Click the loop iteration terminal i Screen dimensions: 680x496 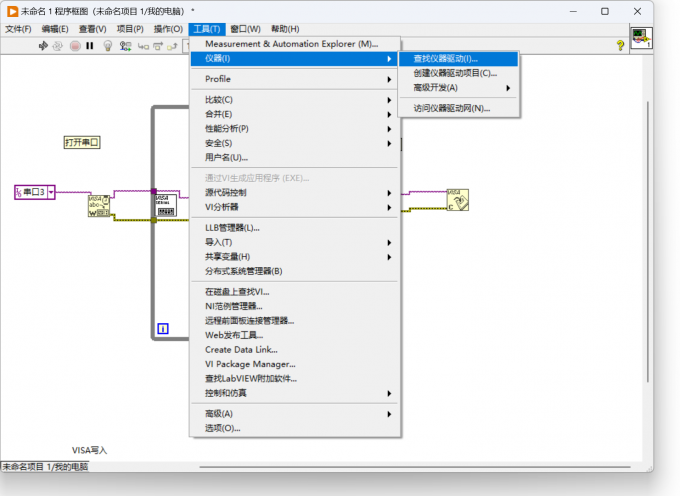coord(163,329)
